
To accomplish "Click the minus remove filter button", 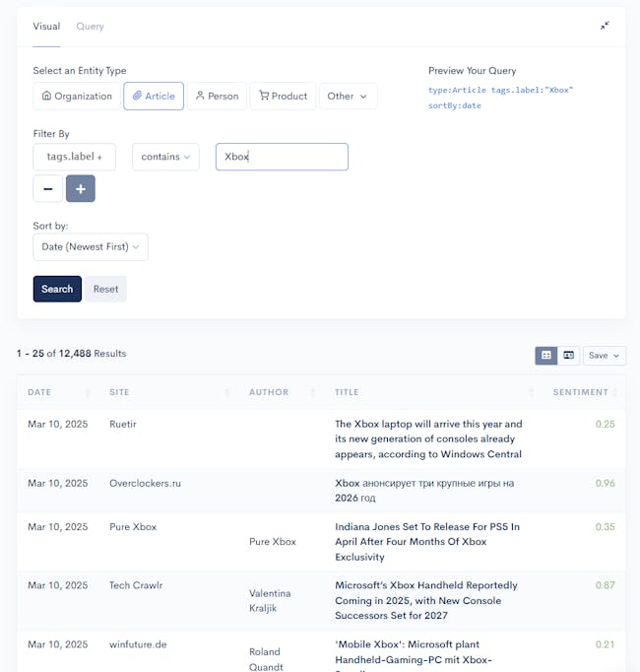I will pyautogui.click(x=47, y=188).
